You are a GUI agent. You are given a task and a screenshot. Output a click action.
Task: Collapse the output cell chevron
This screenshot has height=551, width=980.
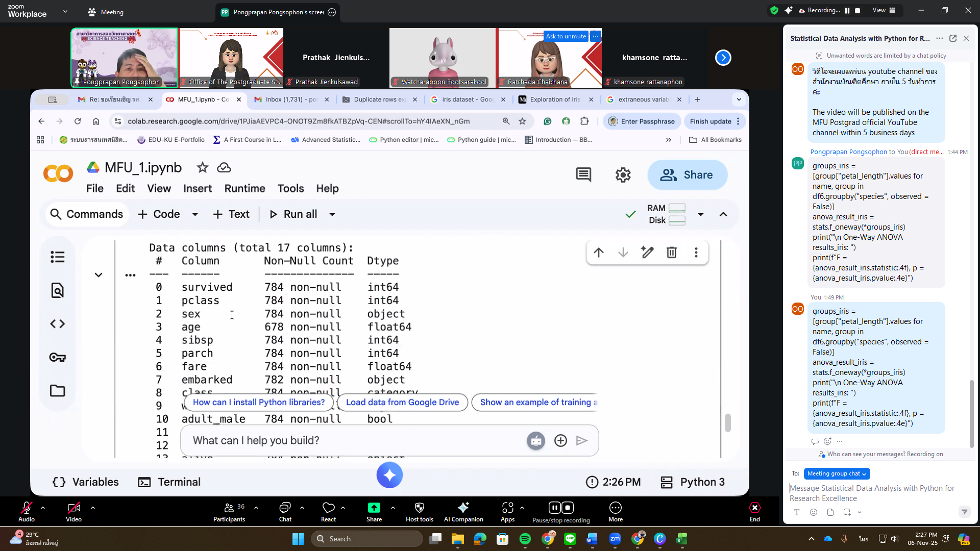tap(99, 275)
